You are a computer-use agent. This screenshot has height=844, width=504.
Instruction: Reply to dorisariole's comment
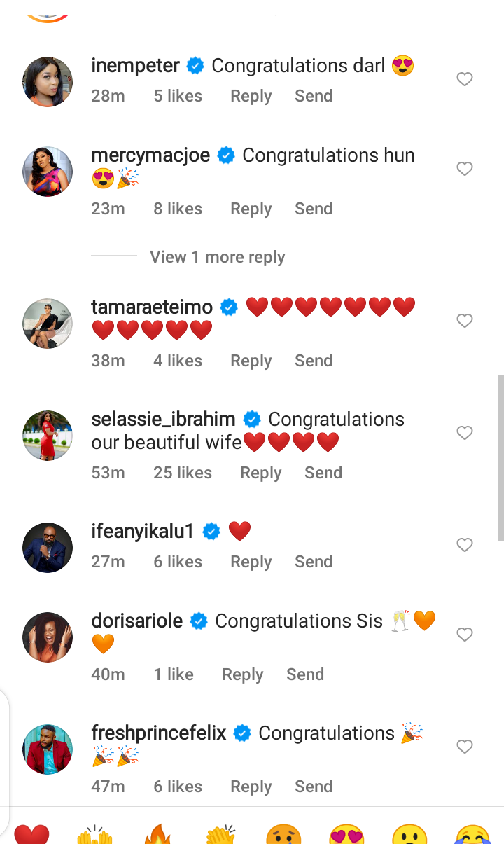(242, 674)
